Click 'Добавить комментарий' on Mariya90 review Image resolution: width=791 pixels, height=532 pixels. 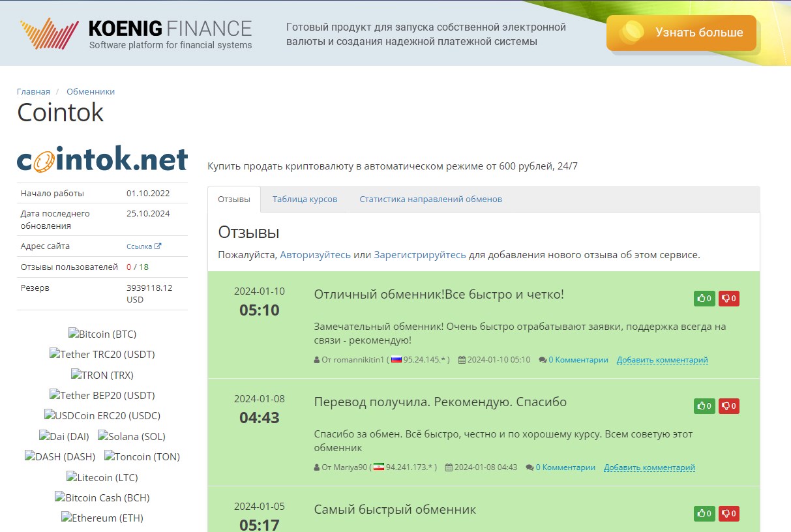(x=649, y=467)
